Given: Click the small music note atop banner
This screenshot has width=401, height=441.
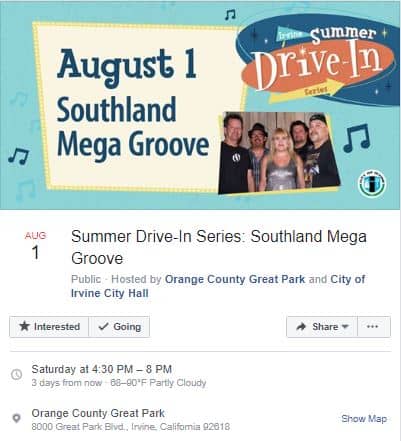Looking at the screenshot, I should (230, 14).
